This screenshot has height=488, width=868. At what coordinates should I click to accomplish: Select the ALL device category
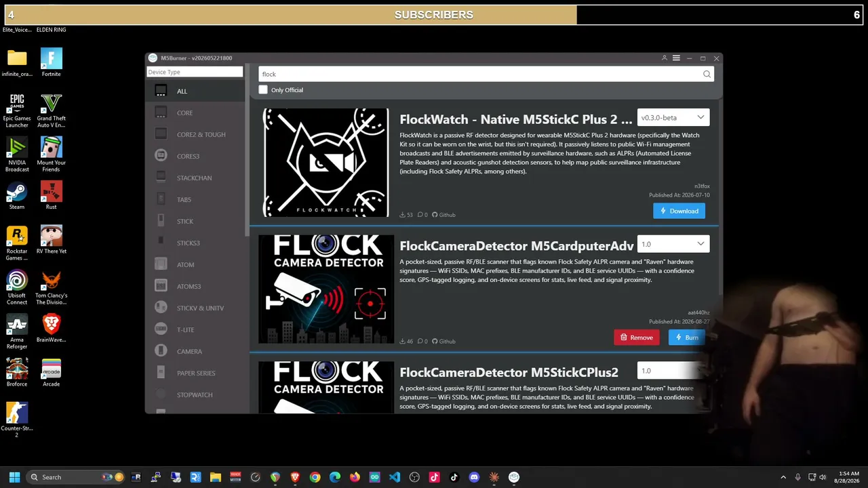[x=197, y=91]
